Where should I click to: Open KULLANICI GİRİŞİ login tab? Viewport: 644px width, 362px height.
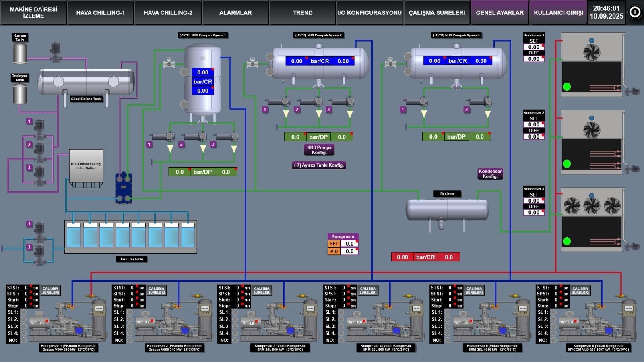tap(558, 12)
